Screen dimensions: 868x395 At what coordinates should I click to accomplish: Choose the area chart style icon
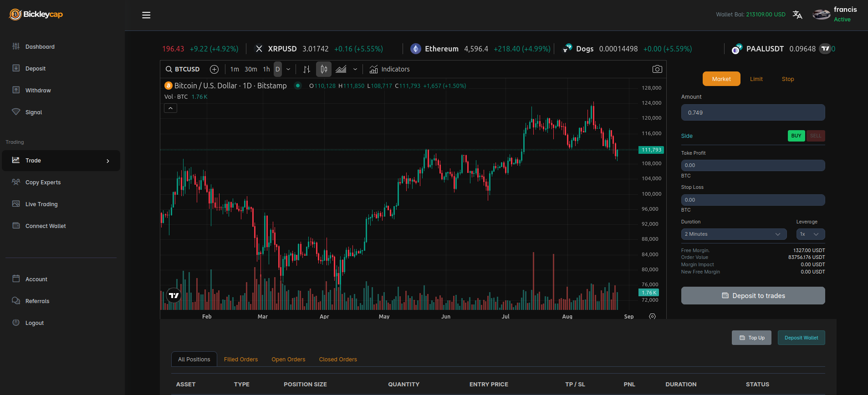tap(341, 69)
